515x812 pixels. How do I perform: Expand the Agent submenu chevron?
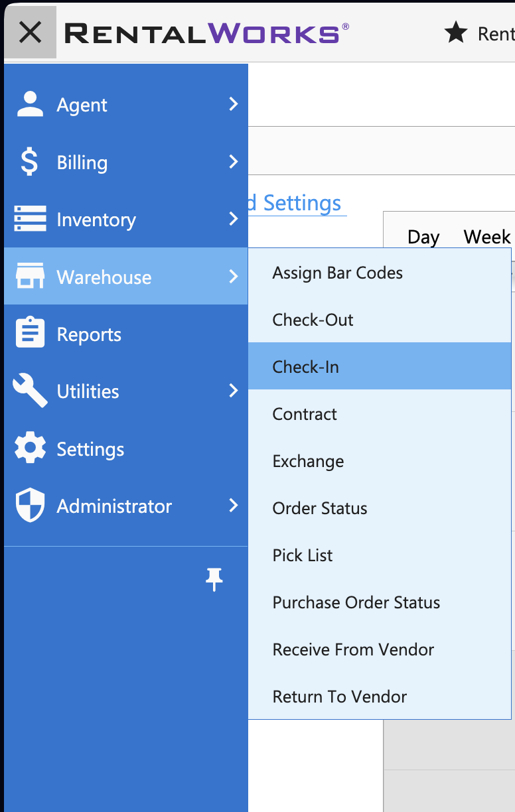click(x=233, y=104)
